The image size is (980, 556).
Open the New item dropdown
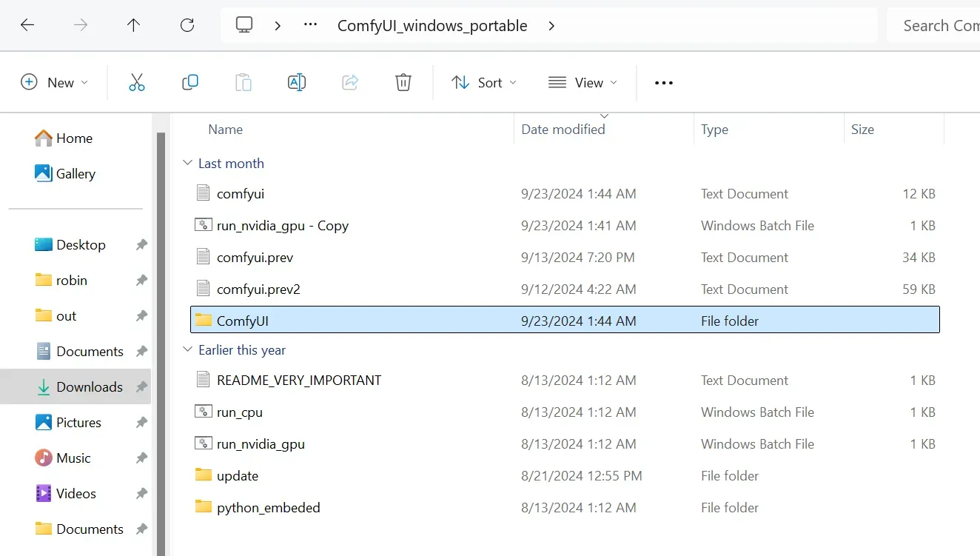pos(55,82)
